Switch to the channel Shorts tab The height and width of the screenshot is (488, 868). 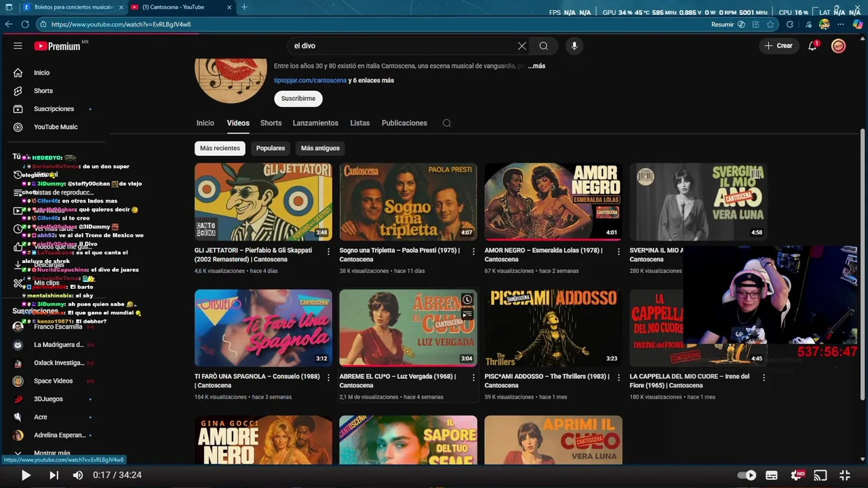[x=271, y=123]
